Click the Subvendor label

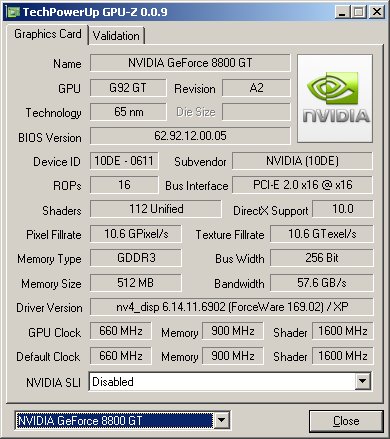point(200,162)
